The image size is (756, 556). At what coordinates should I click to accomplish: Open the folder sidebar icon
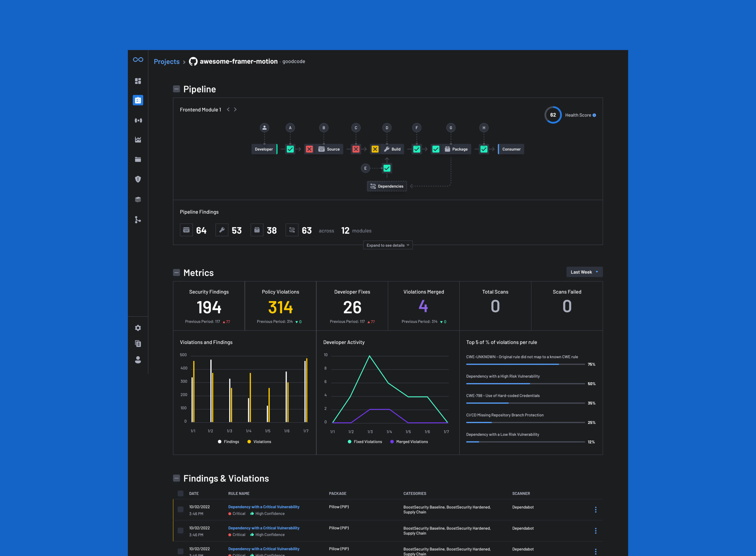point(138,160)
